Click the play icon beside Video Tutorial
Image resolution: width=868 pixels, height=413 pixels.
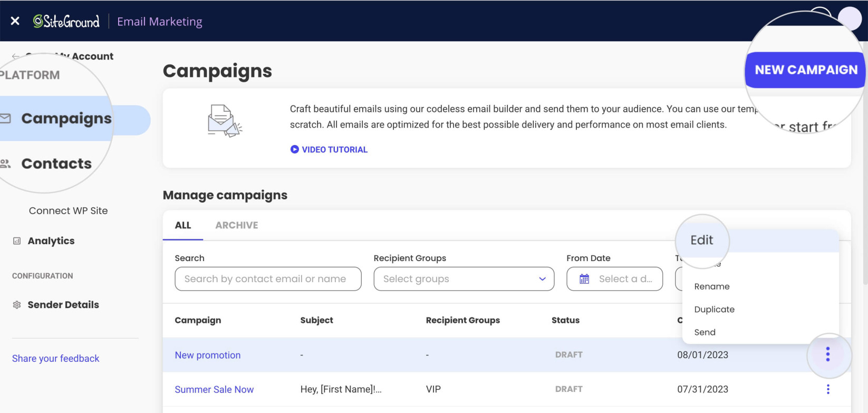295,149
